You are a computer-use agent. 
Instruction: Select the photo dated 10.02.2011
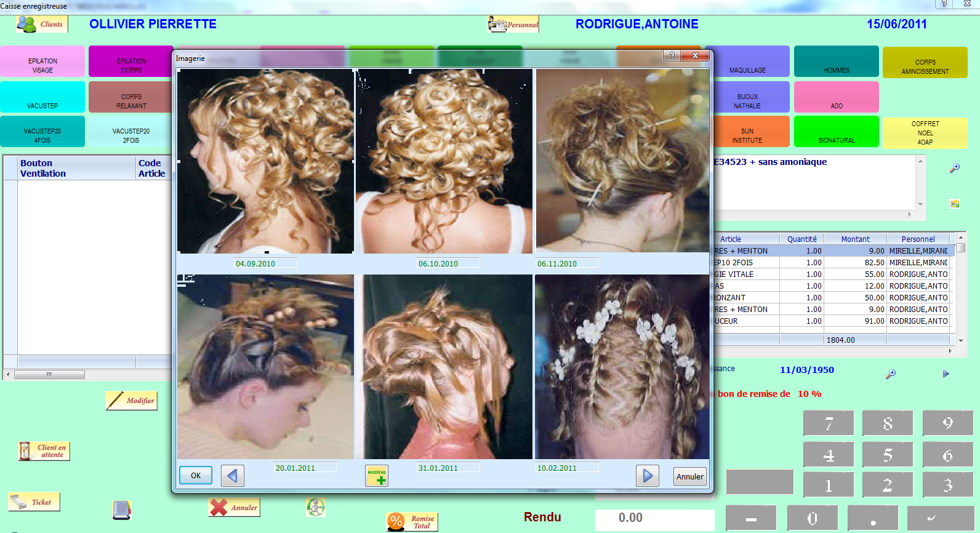(622, 367)
